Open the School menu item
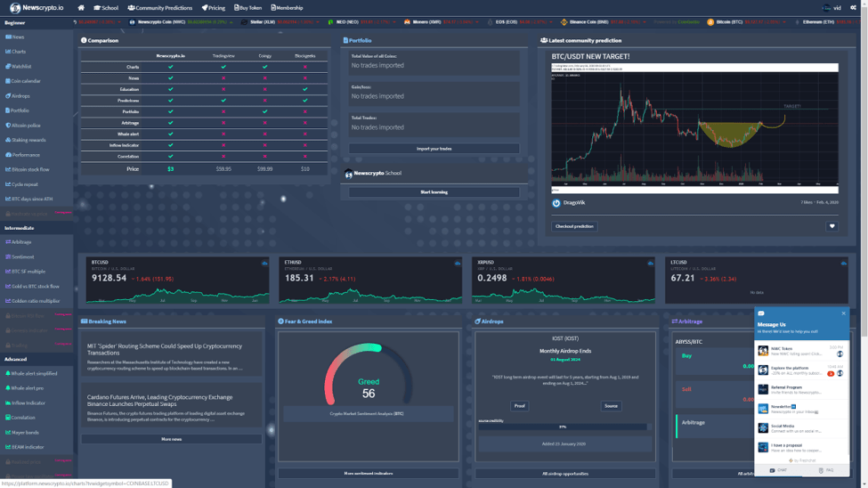The width and height of the screenshot is (868, 488). 106,8
